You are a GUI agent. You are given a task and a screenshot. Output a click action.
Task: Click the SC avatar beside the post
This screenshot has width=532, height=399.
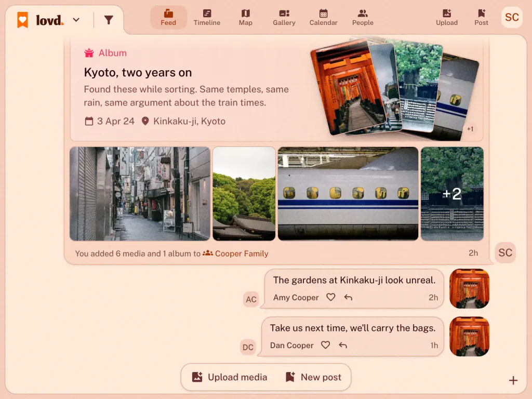click(x=505, y=253)
